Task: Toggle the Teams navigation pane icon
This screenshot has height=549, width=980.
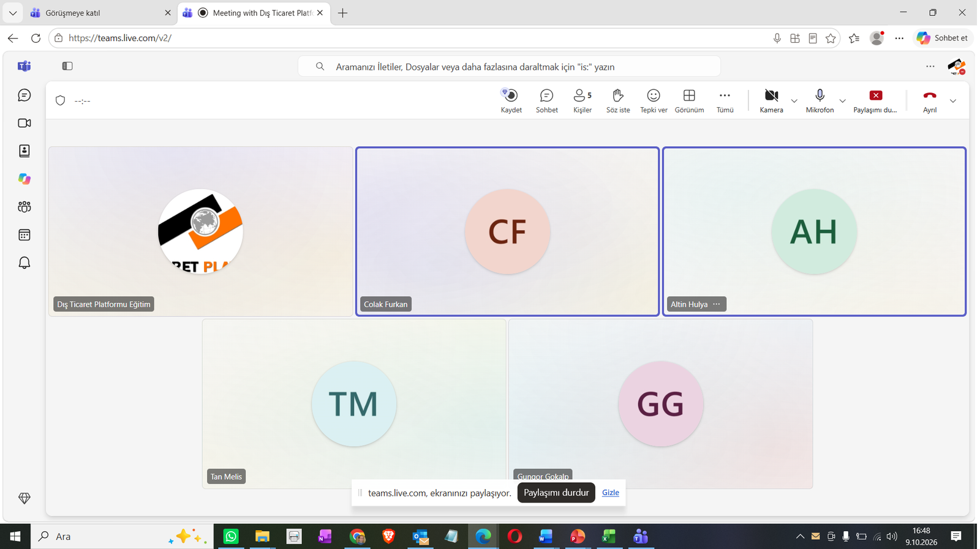Action: 67,66
